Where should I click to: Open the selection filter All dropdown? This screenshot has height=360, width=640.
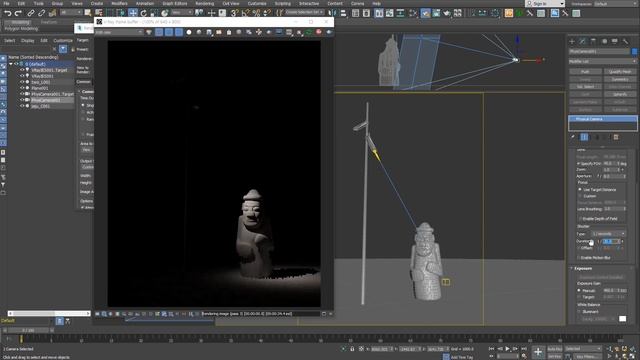(x=70, y=13)
